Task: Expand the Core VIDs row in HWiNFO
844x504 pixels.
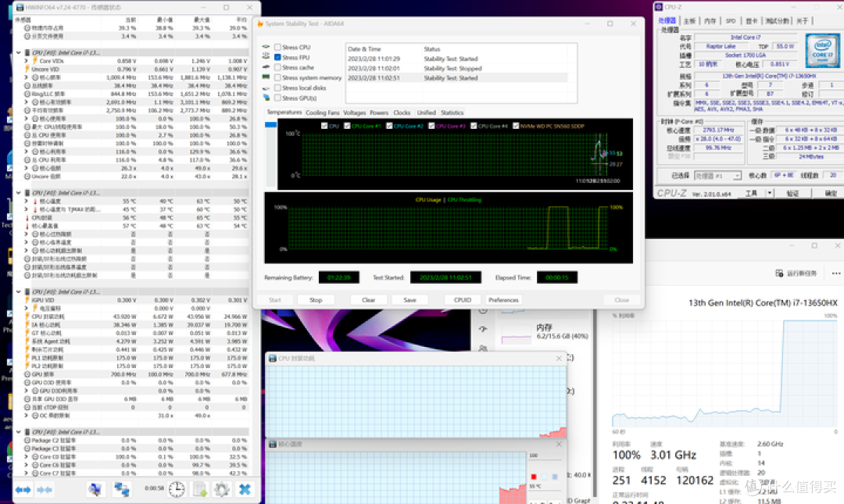Action: point(26,61)
